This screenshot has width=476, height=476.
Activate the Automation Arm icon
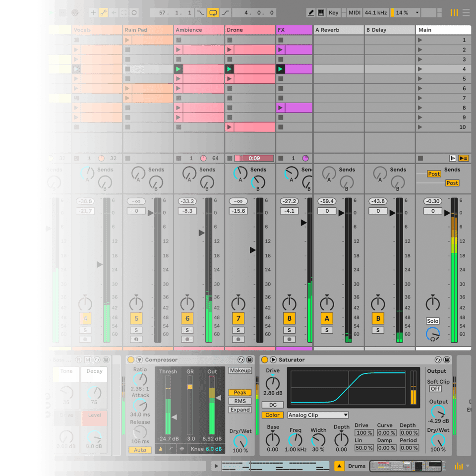(104, 12)
